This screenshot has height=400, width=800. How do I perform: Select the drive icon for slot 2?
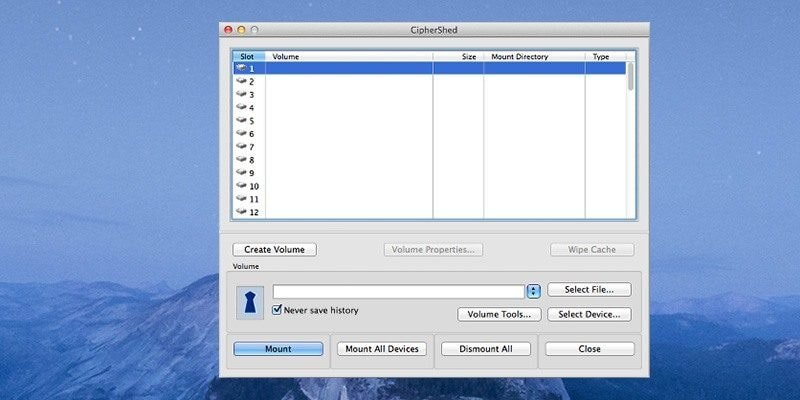(x=242, y=81)
